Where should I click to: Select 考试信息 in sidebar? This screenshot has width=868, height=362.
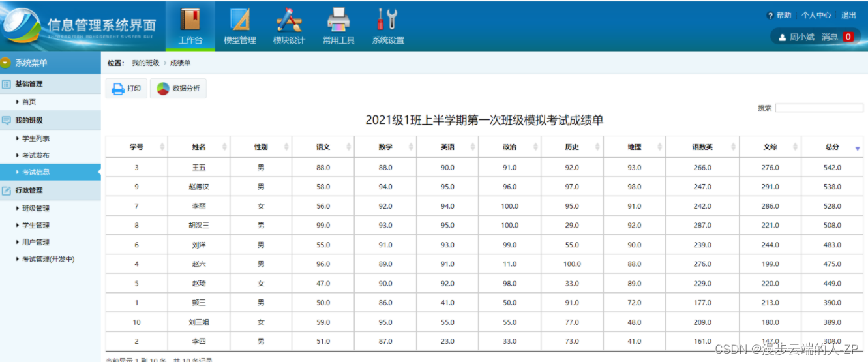tap(36, 172)
